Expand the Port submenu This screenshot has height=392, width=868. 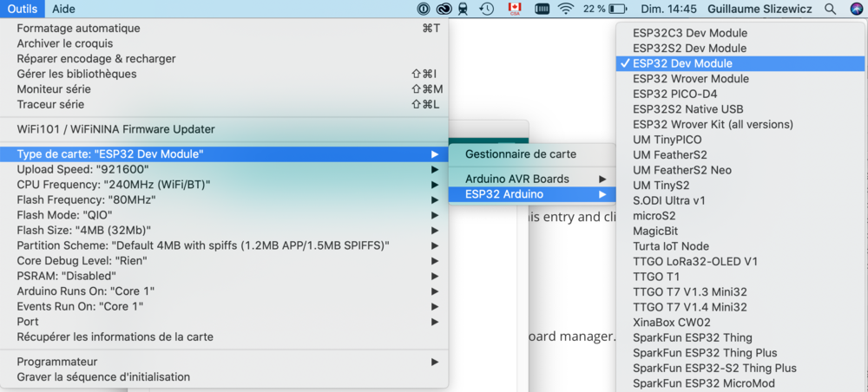(x=224, y=321)
